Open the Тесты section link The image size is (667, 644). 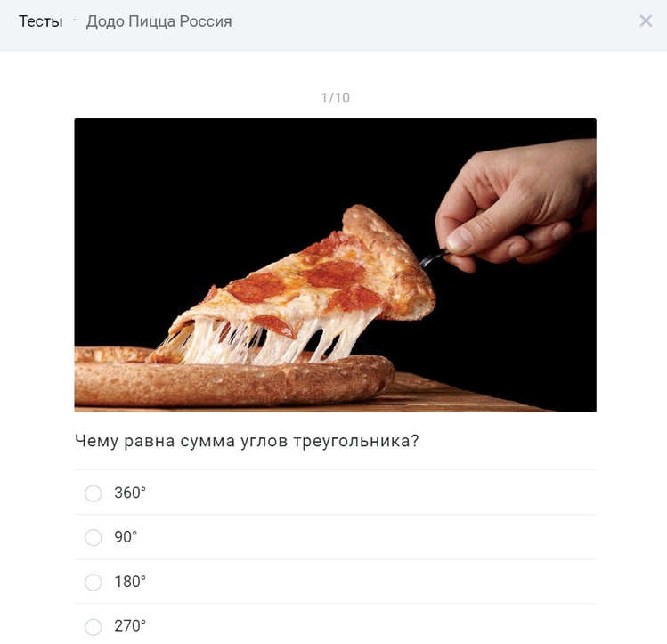point(40,21)
